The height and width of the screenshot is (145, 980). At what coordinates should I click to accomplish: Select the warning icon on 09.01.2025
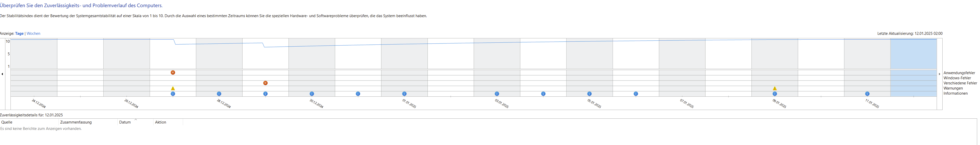(775, 88)
